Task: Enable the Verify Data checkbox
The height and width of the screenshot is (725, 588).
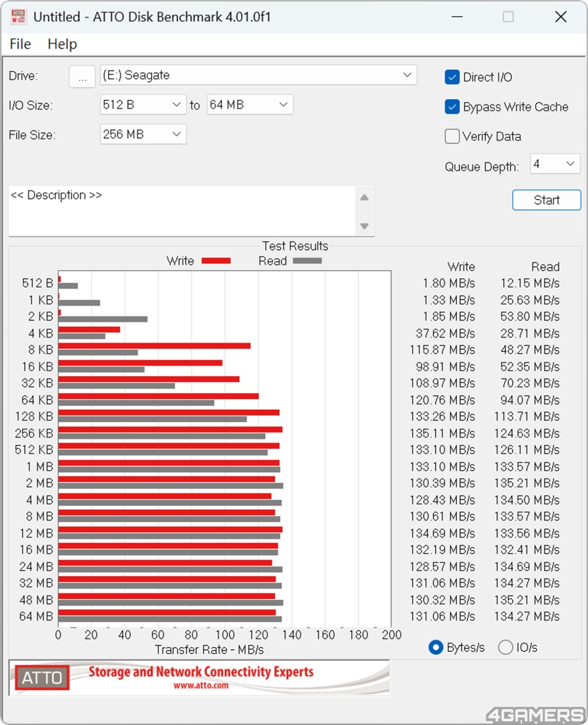Action: pos(452,136)
